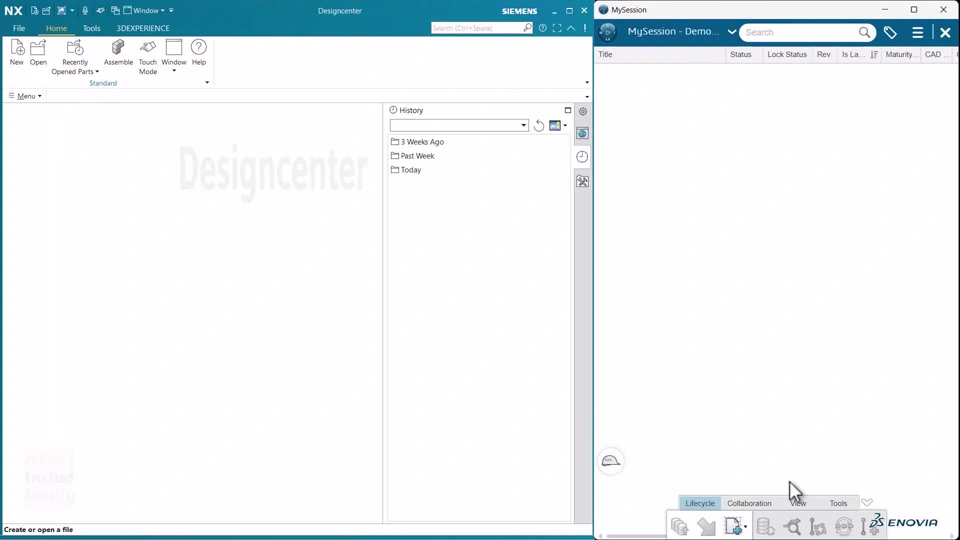Click the new document plus icon in Lifecycle bar
The image size is (960, 540).
pos(734,527)
